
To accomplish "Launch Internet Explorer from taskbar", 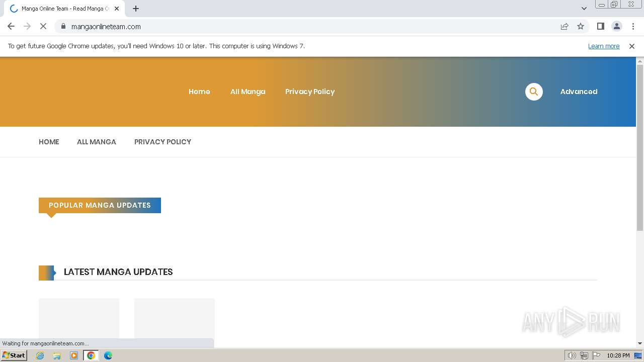I will click(40, 355).
